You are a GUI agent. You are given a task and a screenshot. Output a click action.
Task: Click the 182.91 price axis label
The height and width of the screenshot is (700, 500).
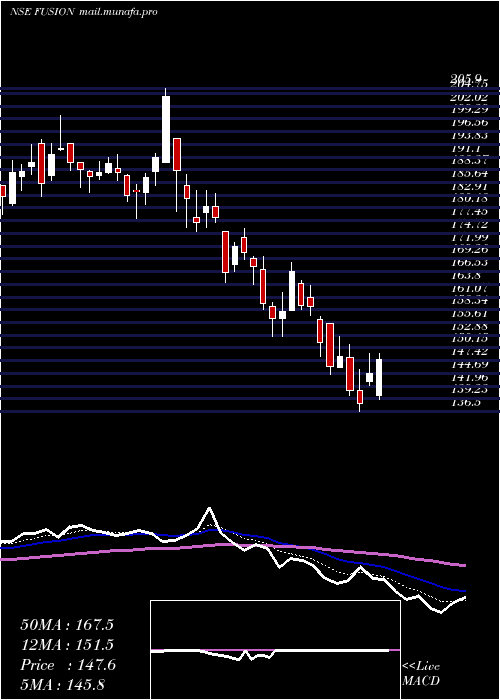(469, 186)
